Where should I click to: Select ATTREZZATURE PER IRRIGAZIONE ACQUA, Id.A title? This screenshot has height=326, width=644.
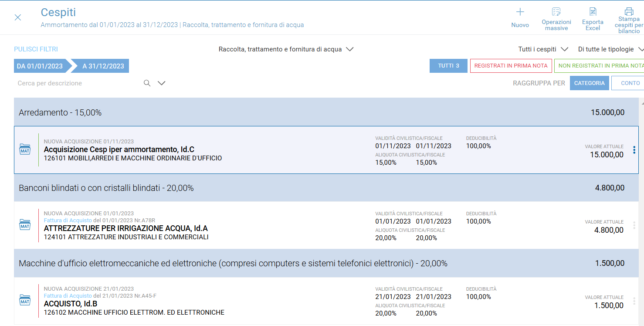coord(126,228)
